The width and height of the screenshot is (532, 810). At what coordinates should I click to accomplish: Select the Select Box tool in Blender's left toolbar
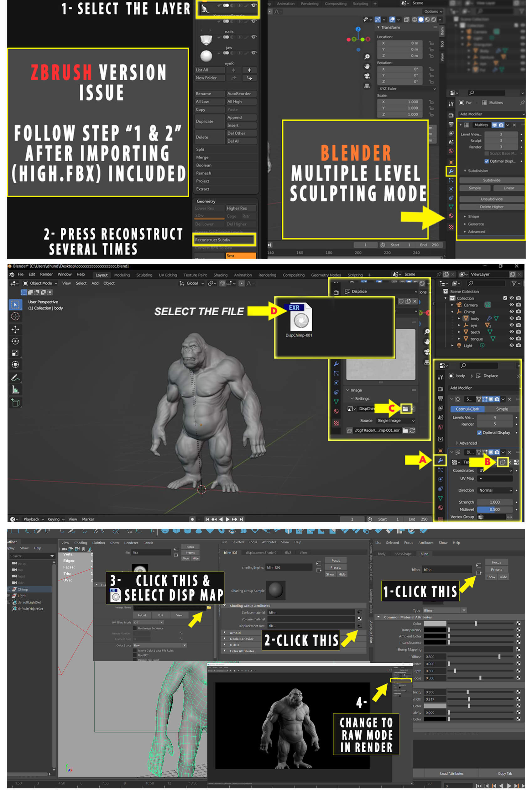[15, 305]
